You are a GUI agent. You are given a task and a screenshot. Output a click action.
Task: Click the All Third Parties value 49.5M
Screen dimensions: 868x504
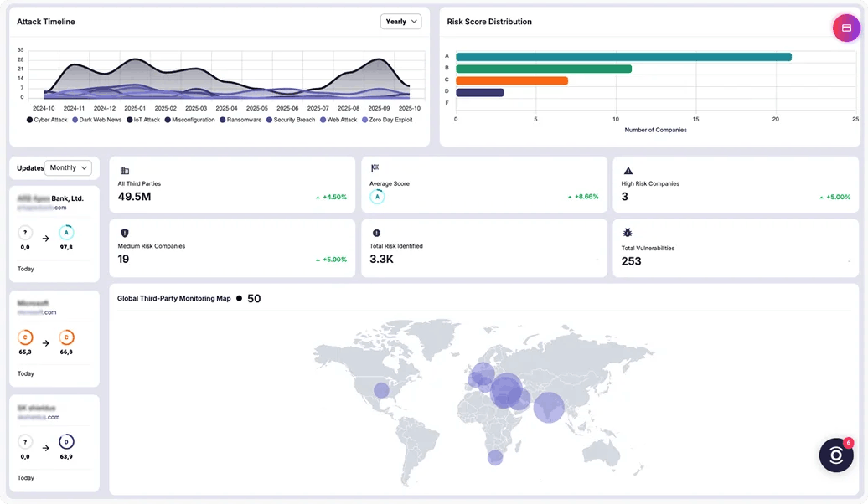pyautogui.click(x=135, y=197)
